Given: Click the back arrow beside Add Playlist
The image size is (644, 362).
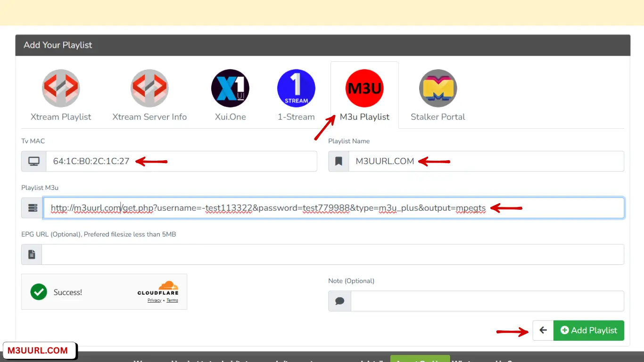Looking at the screenshot, I should click(543, 330).
